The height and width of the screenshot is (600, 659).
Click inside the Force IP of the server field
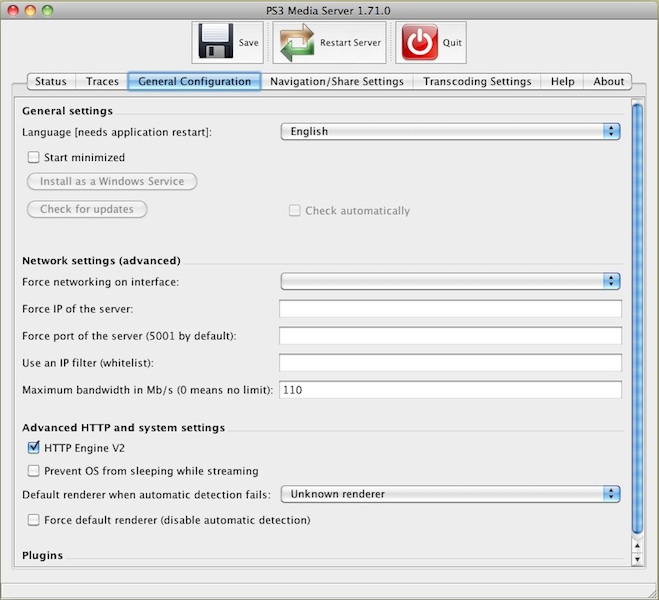[450, 308]
